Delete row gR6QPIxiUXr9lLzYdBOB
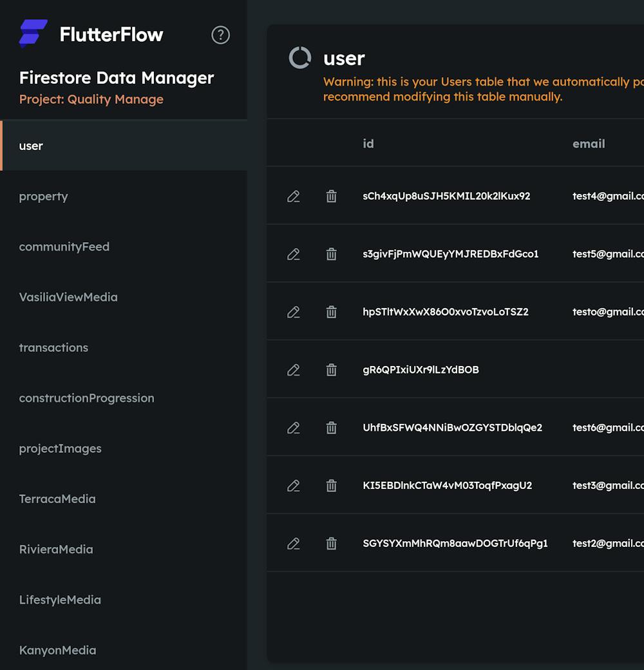Viewport: 644px width, 670px height. pyautogui.click(x=332, y=370)
